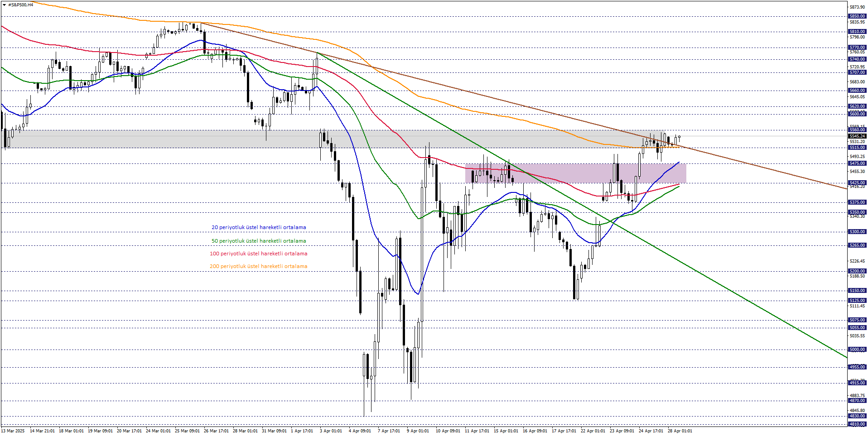Click the 3 Apr 01:01 time axis label
This screenshot has height=436, width=868.
click(331, 431)
